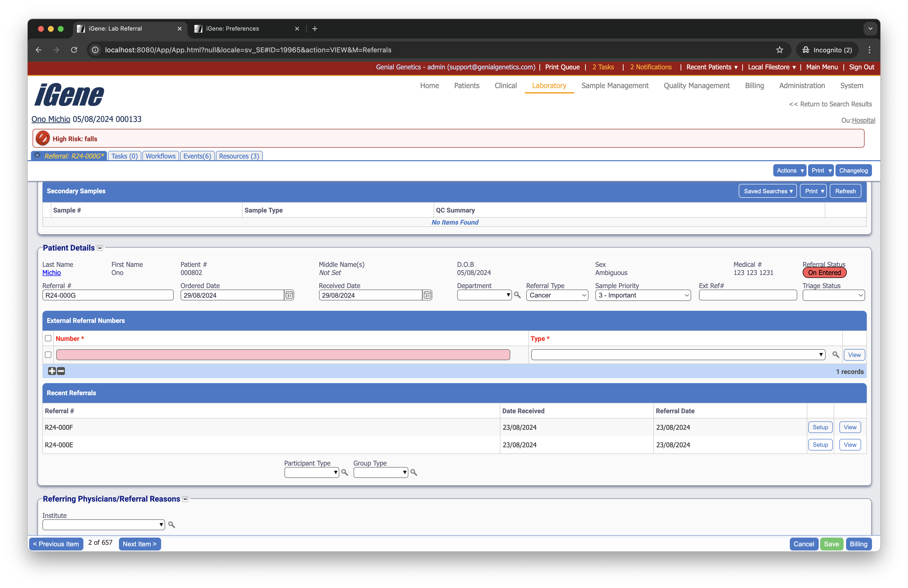This screenshot has width=908, height=588.
Task: Switch to the Workflows tab
Action: point(160,156)
